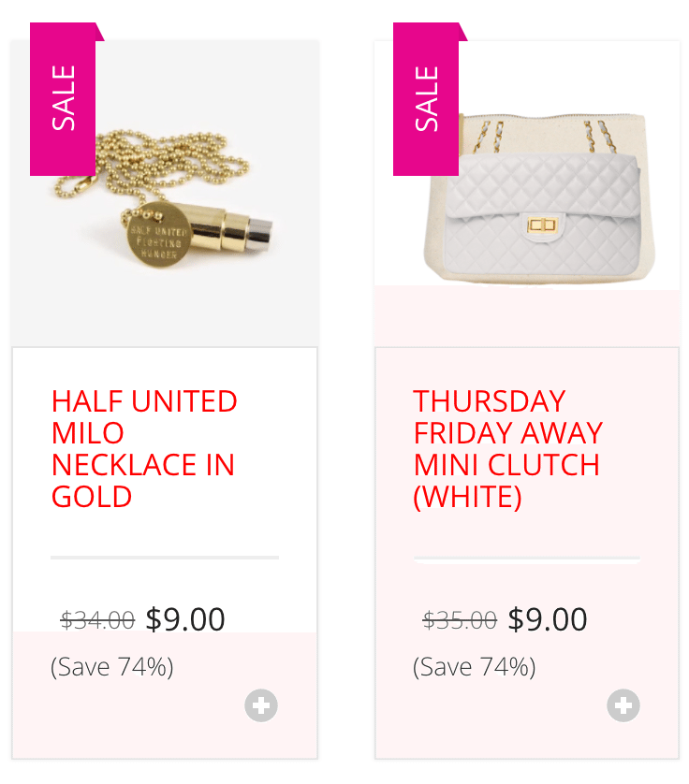
Task: Click SALE ribbon on white clutch product
Action: pos(426,99)
